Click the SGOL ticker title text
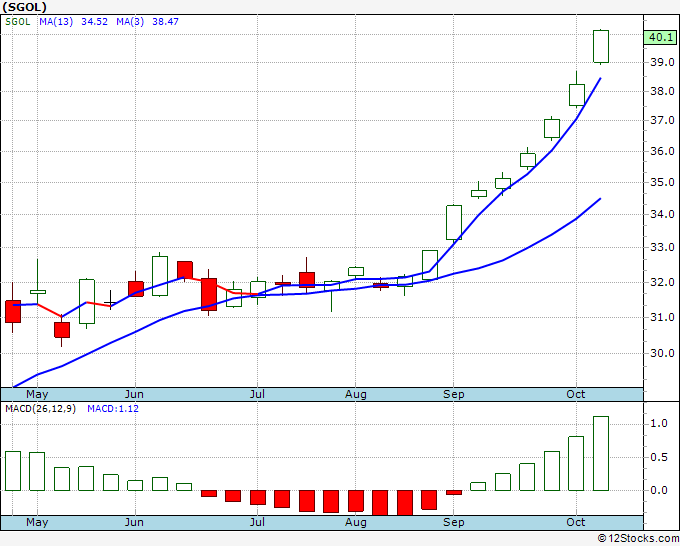 click(24, 7)
